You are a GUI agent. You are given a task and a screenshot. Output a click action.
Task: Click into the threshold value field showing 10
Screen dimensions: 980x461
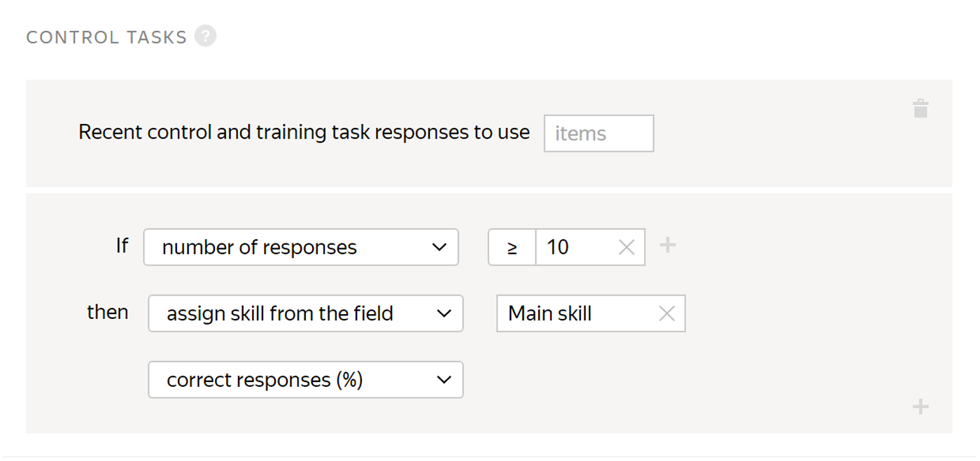pos(575,247)
